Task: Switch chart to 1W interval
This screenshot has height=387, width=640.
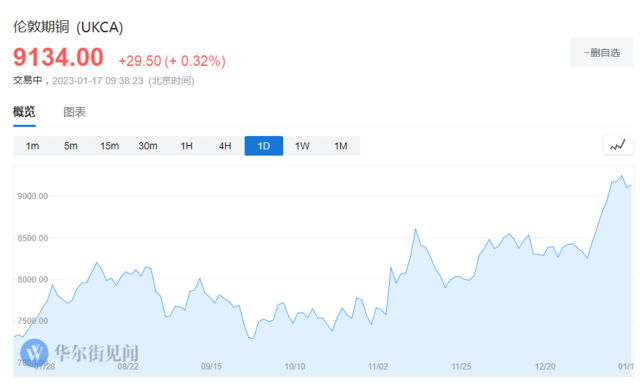Action: click(x=302, y=146)
